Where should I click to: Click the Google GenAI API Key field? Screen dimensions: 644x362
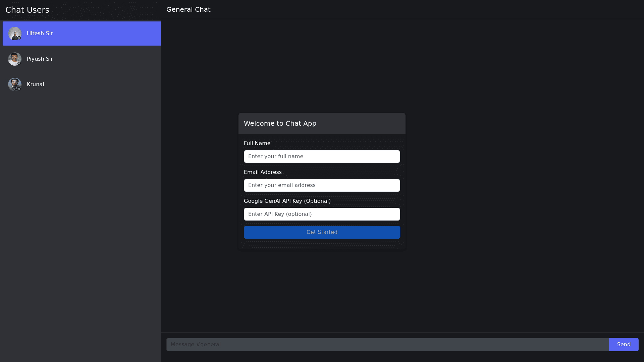point(322,214)
